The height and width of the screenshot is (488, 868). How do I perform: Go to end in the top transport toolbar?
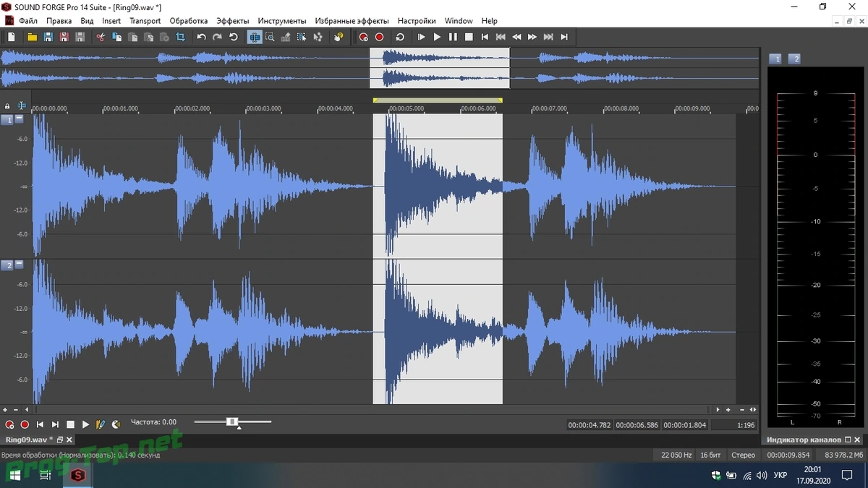pyautogui.click(x=564, y=37)
